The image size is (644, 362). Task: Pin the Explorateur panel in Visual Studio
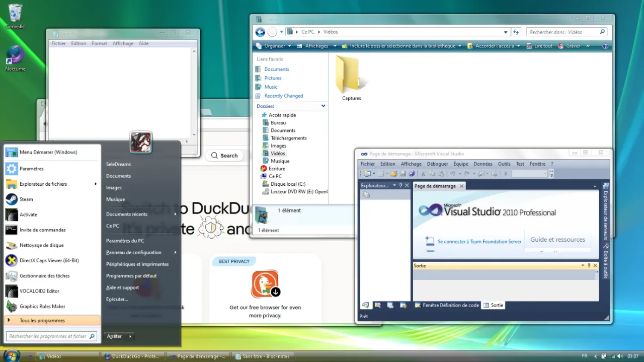tap(400, 186)
